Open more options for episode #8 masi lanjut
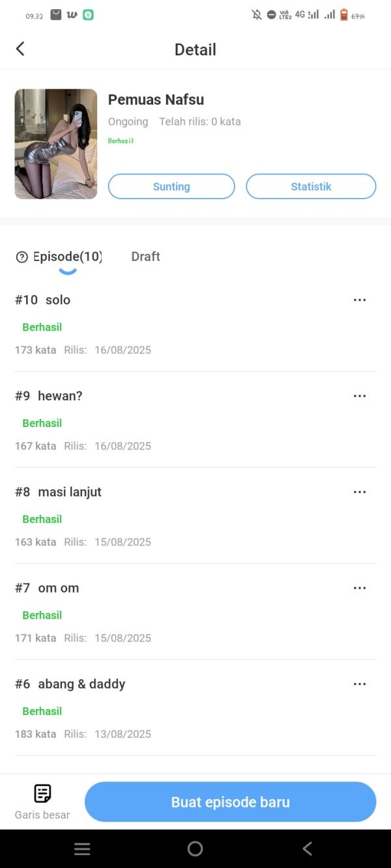The width and height of the screenshot is (391, 868). [360, 492]
